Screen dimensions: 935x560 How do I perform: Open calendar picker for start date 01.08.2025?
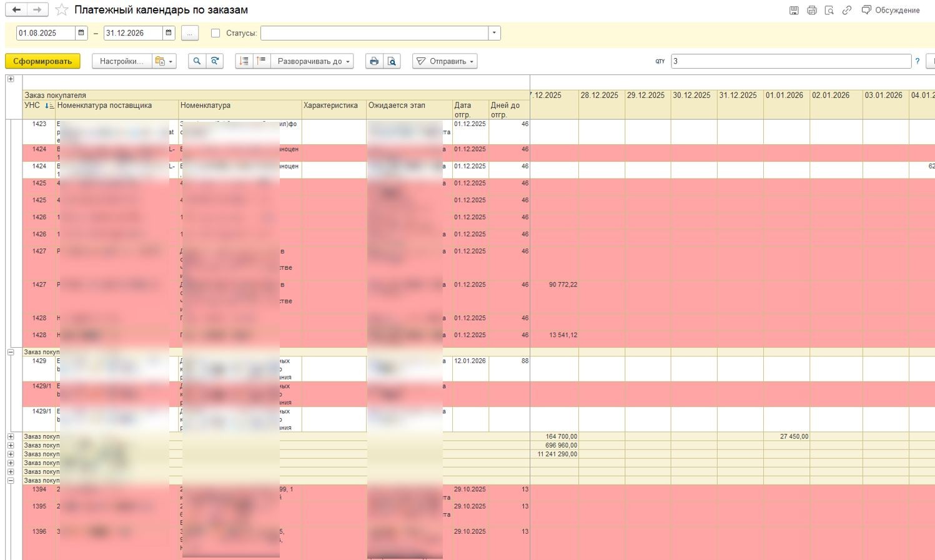pyautogui.click(x=81, y=33)
